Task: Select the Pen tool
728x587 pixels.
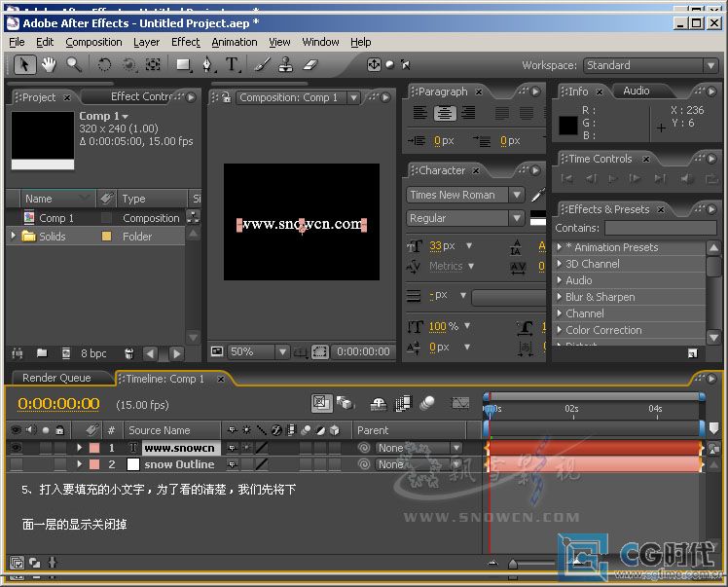Action: [x=208, y=64]
